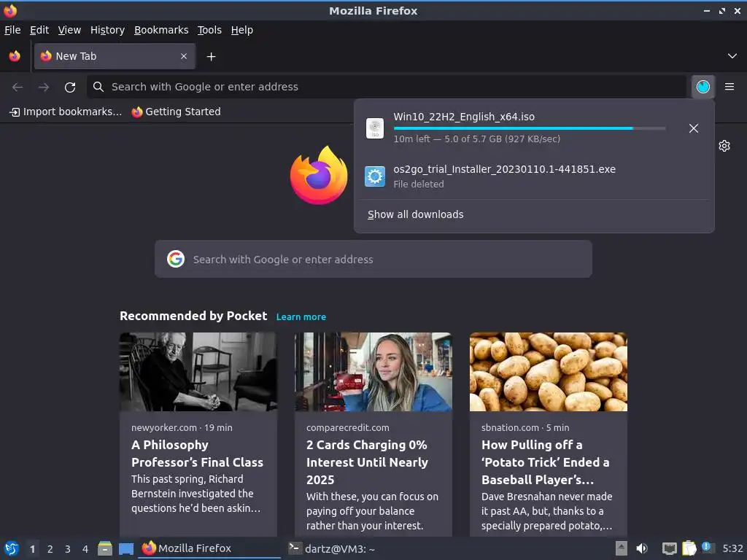Click the back navigation arrow
Screen dimensions: 747x560
[x=18, y=87]
